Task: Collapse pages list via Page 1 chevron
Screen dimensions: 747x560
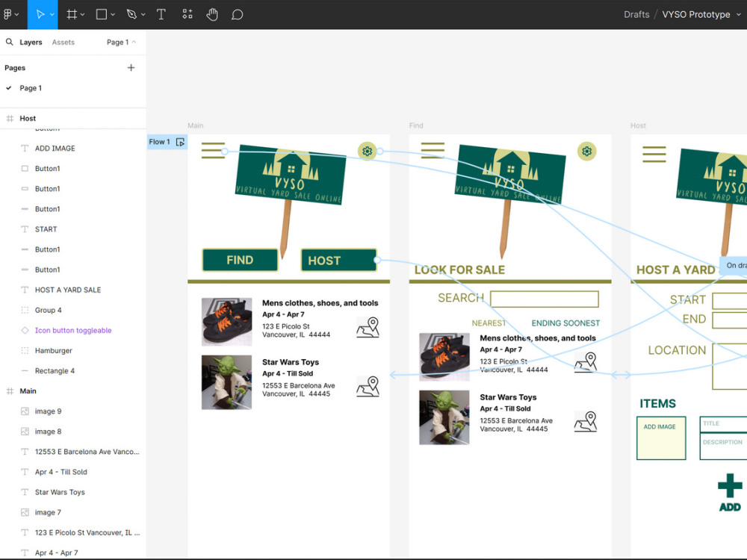Action: click(134, 42)
